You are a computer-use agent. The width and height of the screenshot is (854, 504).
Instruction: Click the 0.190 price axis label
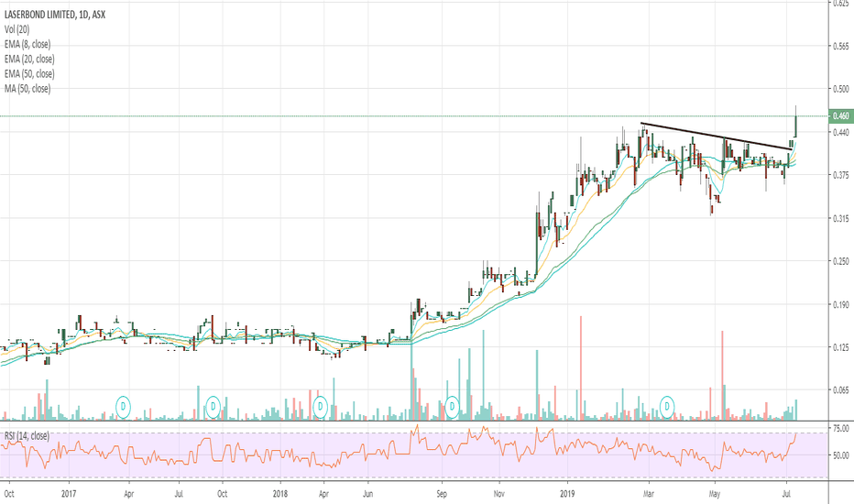pyautogui.click(x=841, y=304)
